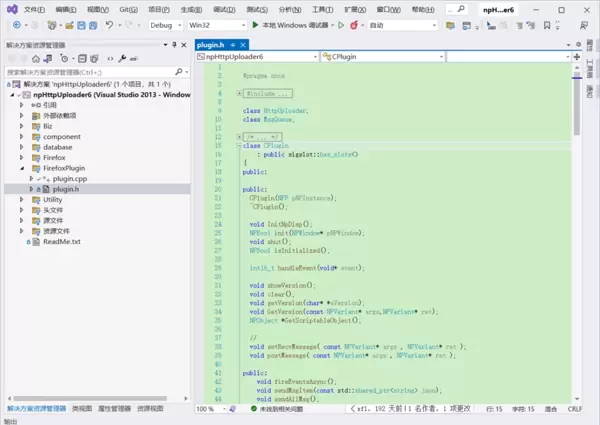
Task: Click the navigate back arrow button
Action: (x=17, y=24)
